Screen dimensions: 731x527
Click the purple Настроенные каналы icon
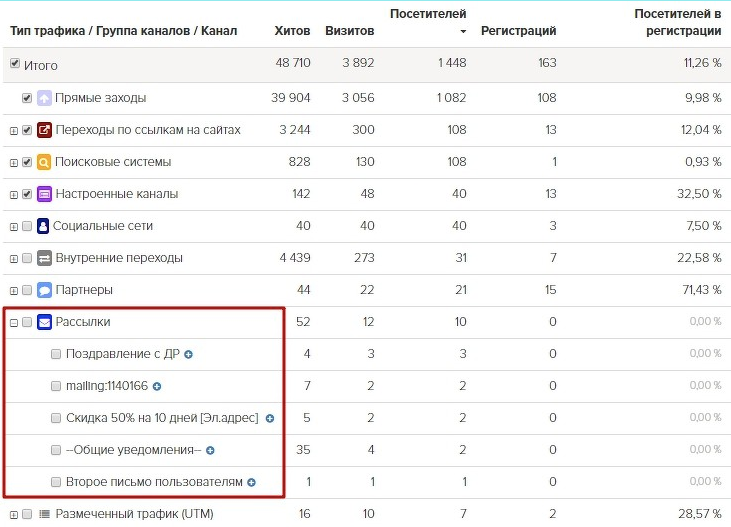pyautogui.click(x=44, y=194)
